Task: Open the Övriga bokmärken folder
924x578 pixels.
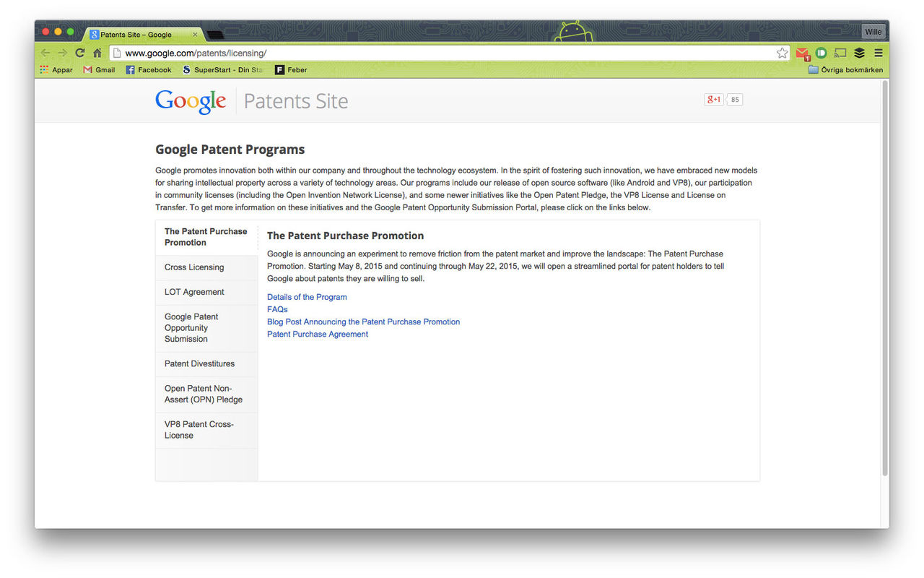Action: tap(845, 70)
